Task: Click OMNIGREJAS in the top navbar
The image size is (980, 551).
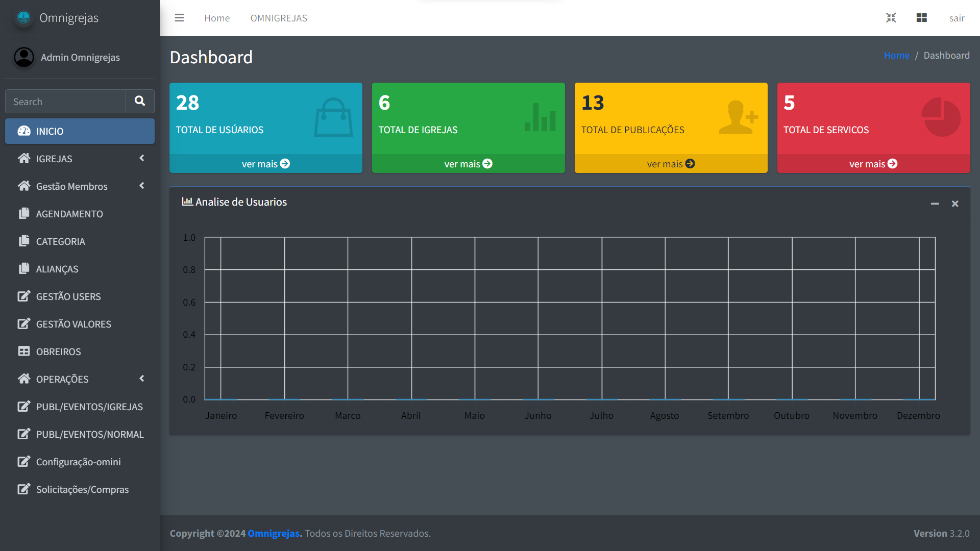Action: click(279, 18)
